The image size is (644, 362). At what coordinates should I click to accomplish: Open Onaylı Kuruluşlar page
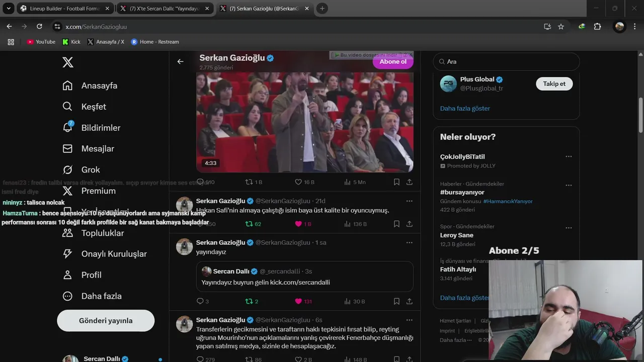[x=105, y=254]
